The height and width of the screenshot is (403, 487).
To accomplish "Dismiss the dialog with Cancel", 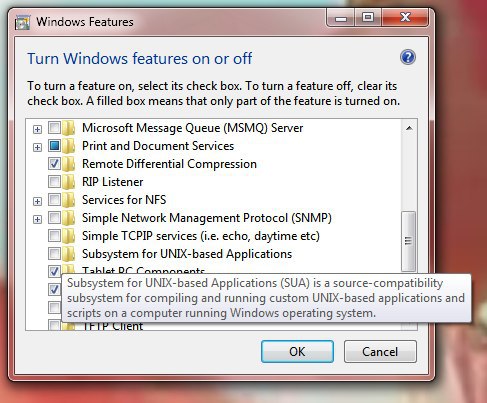I will click(x=380, y=351).
